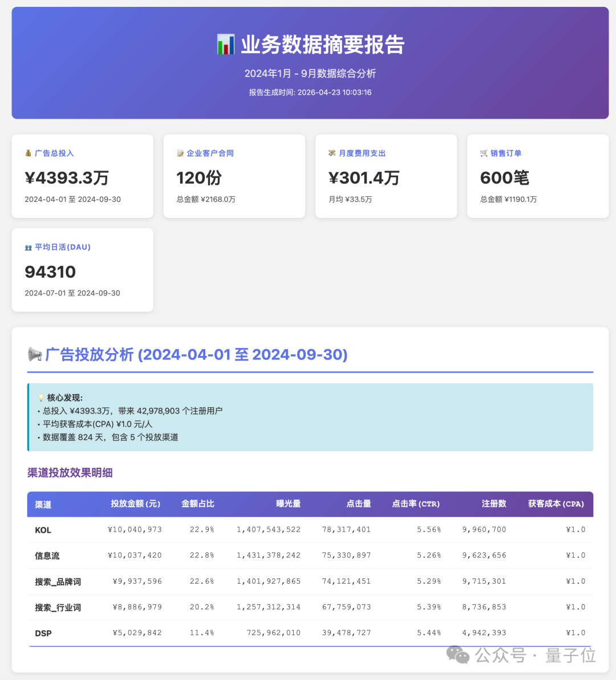Screen dimensions: 616x680
Task: Click the megaphone icon in 广告投放分析 heading
Action: click(x=35, y=354)
